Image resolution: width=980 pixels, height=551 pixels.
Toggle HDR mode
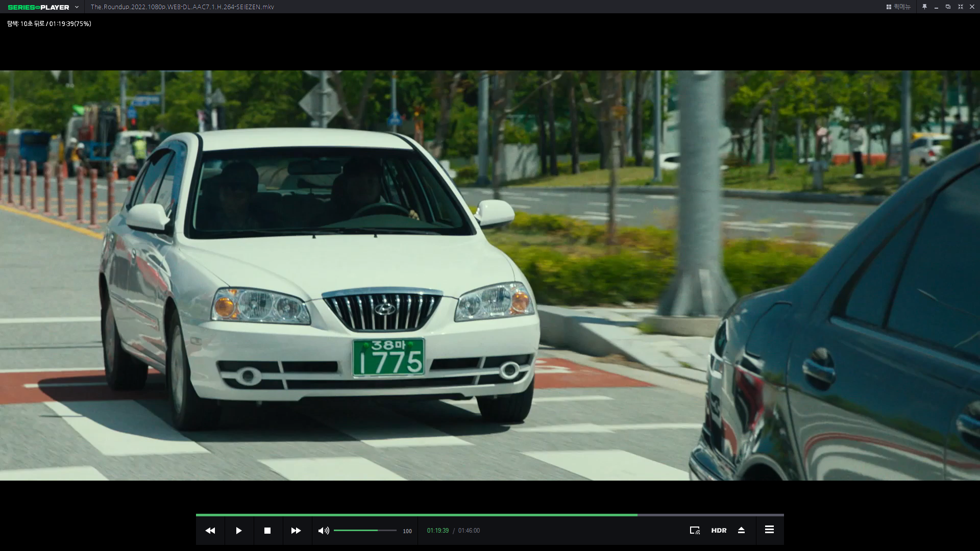tap(719, 531)
